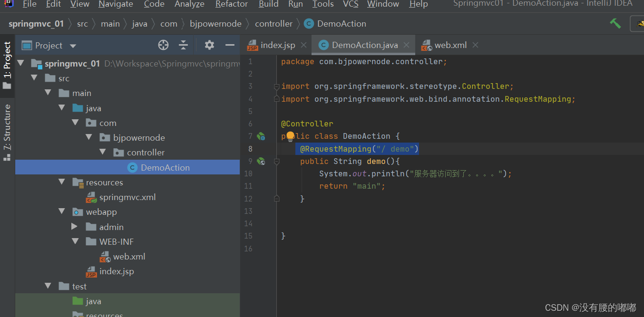The image size is (644, 317).
Task: Click the IntelliJ IDEA logo icon
Action: coord(9,4)
